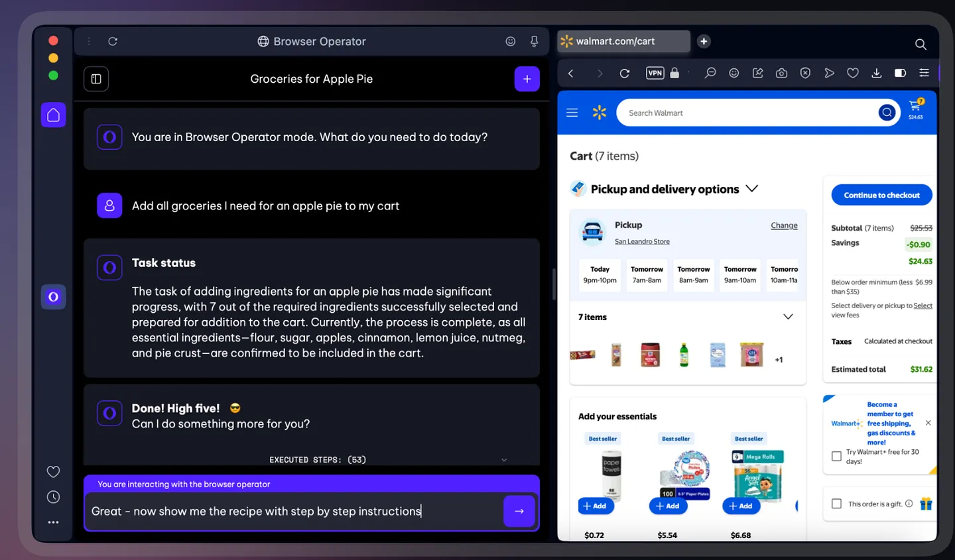The height and width of the screenshot is (560, 955).
Task: Click the Walmart shopping cart icon
Action: pos(915,108)
